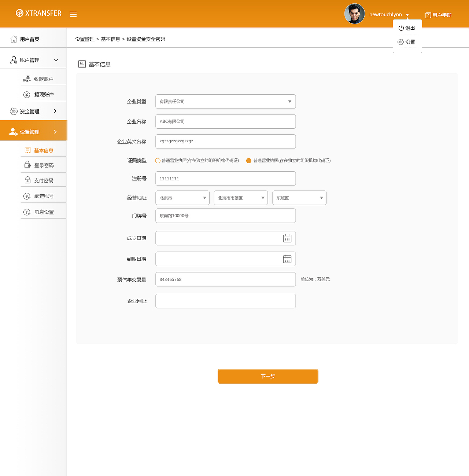Click the 基本信息 section header icon

(x=82, y=64)
